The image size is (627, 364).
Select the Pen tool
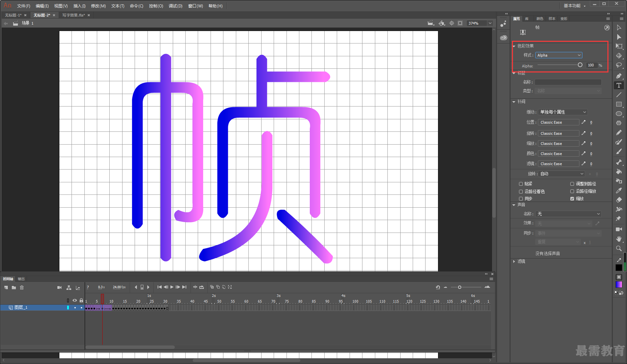coord(619,76)
